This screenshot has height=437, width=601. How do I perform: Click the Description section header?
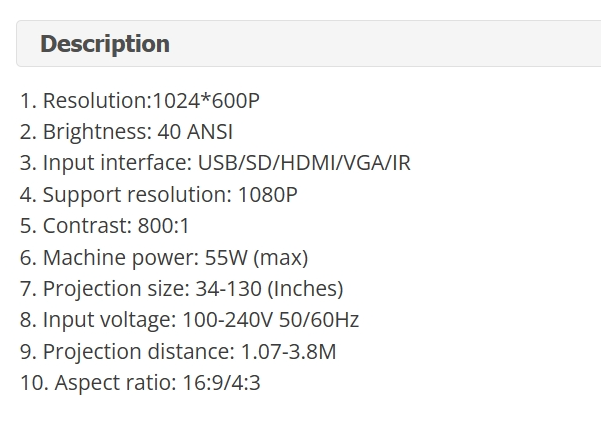[105, 44]
